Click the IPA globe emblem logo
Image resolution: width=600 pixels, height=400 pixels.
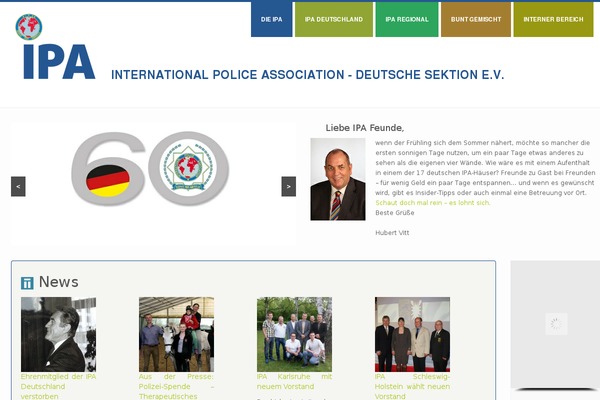click(x=29, y=27)
